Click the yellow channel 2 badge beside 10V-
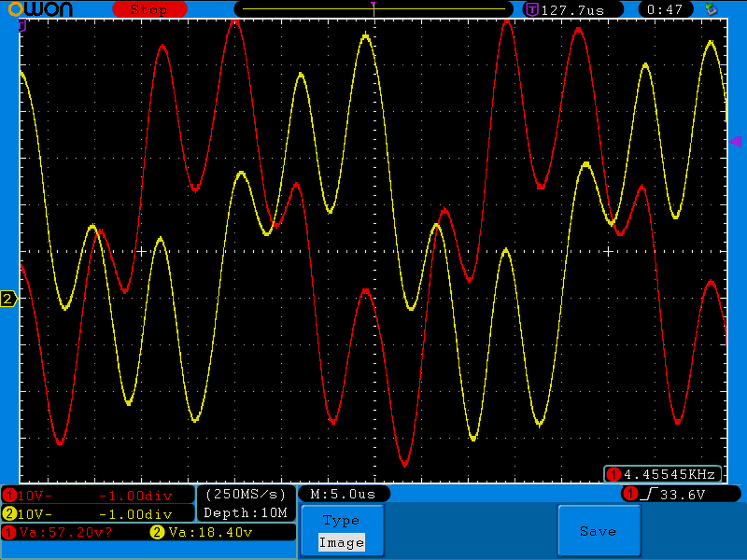The image size is (747, 560). (9, 514)
